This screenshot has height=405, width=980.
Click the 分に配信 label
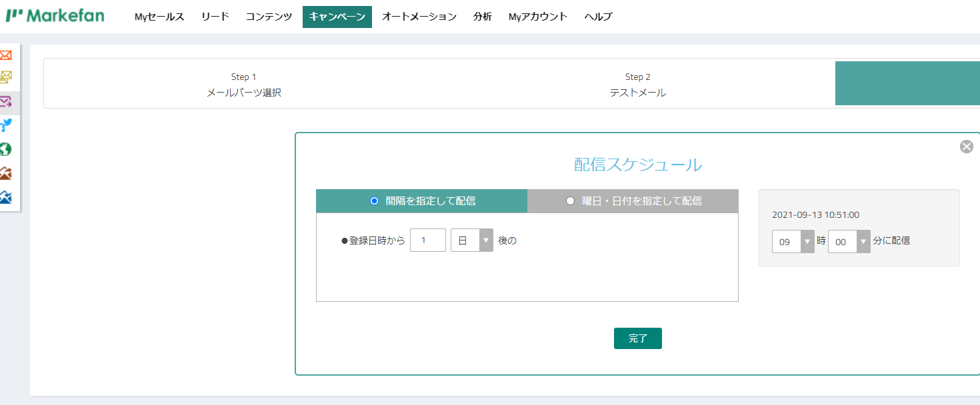tap(891, 241)
